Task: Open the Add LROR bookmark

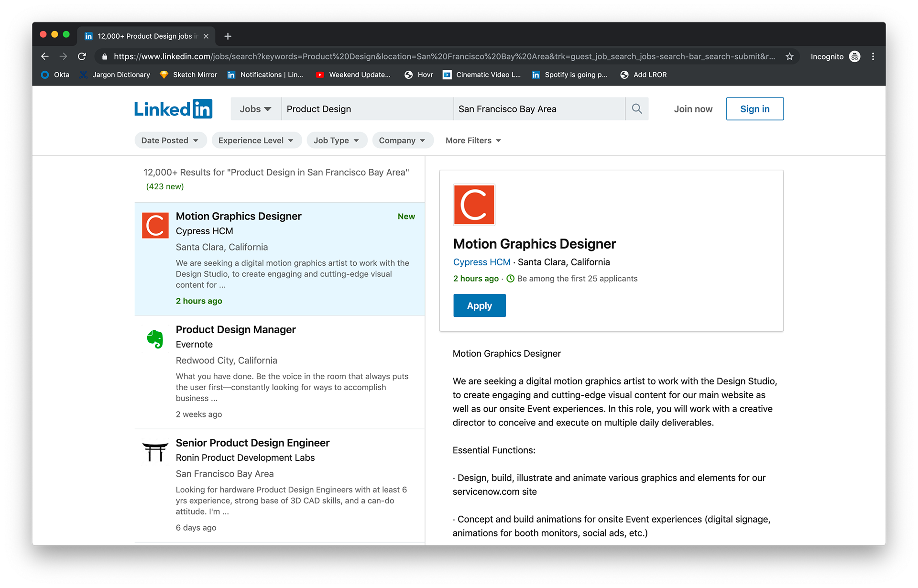Action: [x=644, y=75]
